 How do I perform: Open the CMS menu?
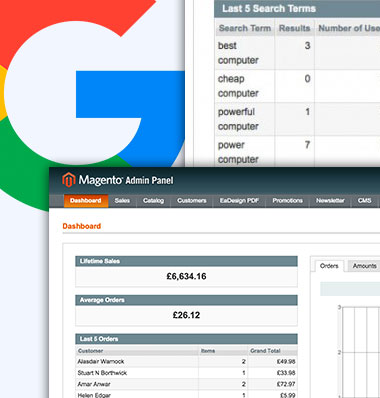click(x=364, y=201)
